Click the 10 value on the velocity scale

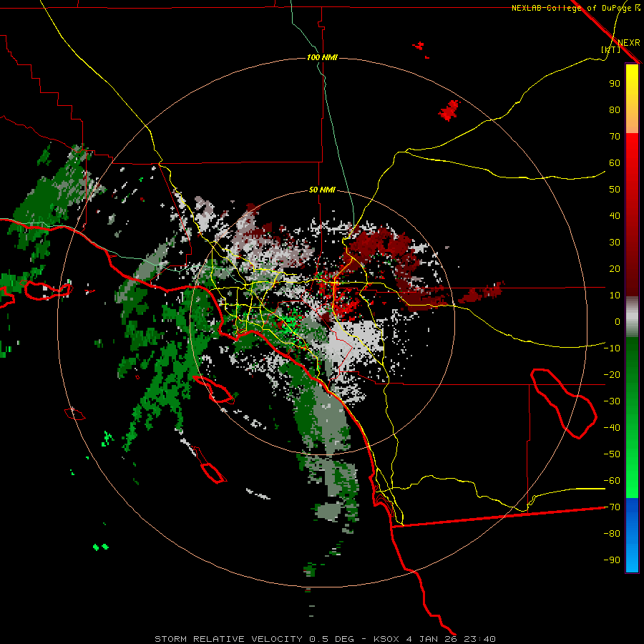click(615, 296)
